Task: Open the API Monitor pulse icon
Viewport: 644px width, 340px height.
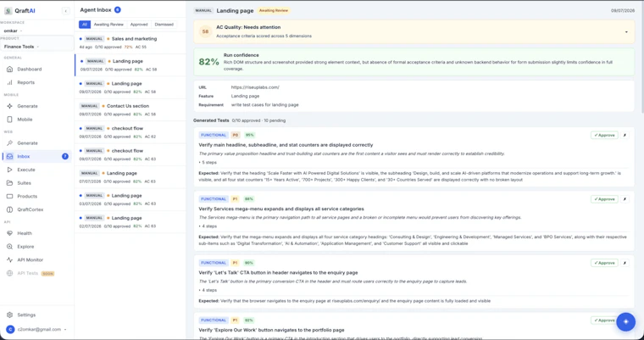Action: tap(10, 259)
